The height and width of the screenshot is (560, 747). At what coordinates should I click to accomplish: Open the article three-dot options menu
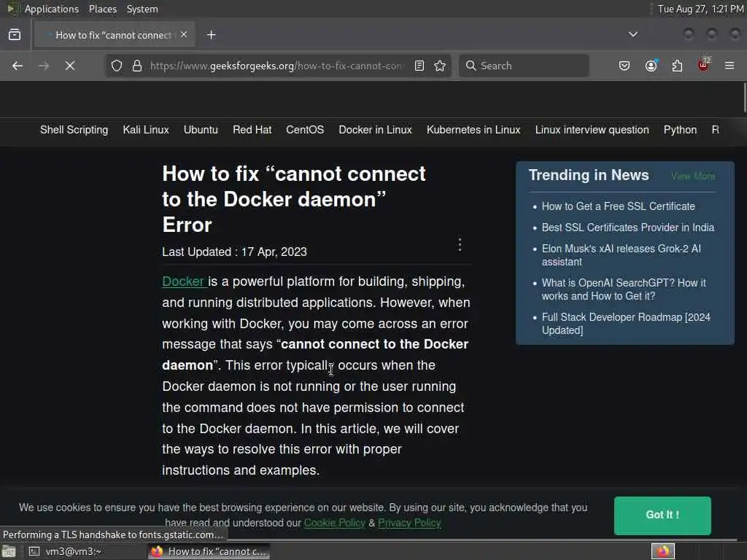[460, 244]
